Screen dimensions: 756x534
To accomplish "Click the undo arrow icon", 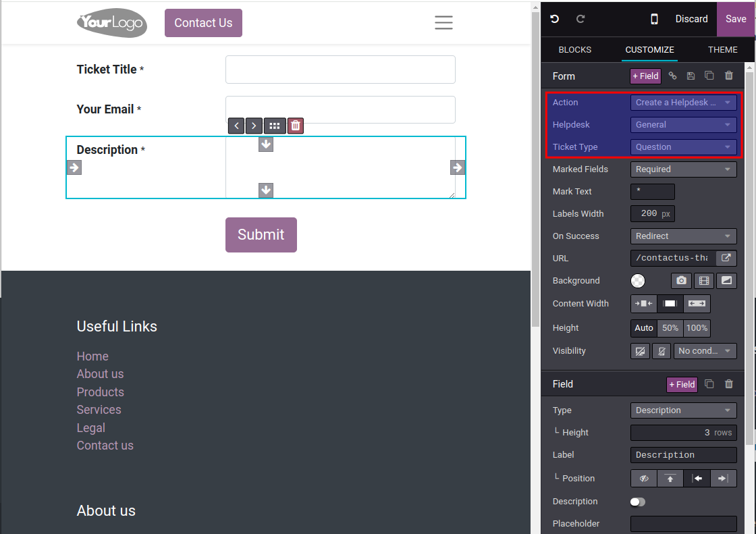I will coord(555,19).
